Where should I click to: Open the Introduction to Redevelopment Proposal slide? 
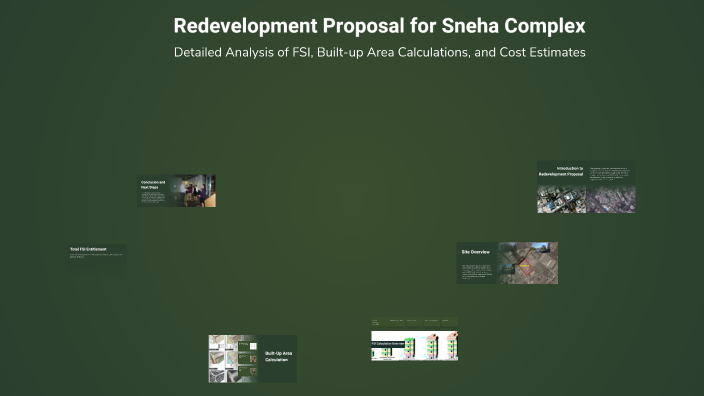point(586,187)
